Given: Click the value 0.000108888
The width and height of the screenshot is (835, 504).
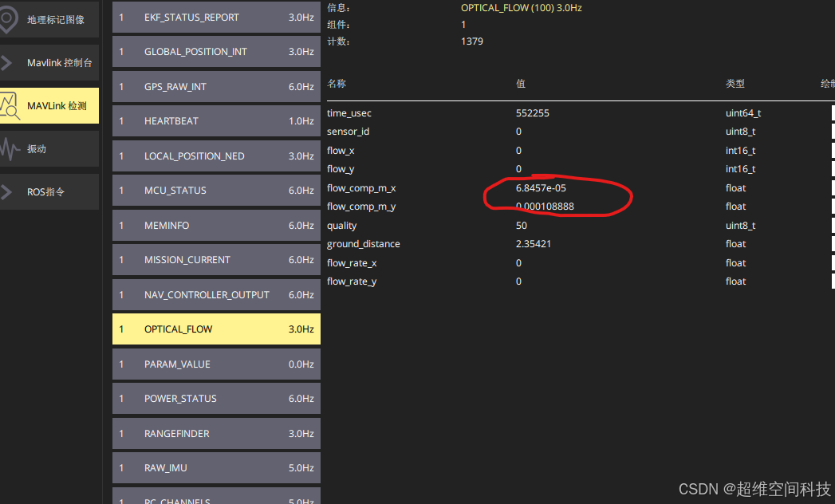Looking at the screenshot, I should point(545,207).
